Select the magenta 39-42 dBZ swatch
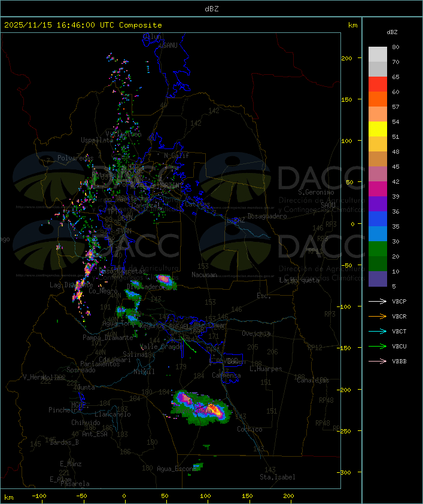Viewport: 423px width, 504px height. point(378,189)
